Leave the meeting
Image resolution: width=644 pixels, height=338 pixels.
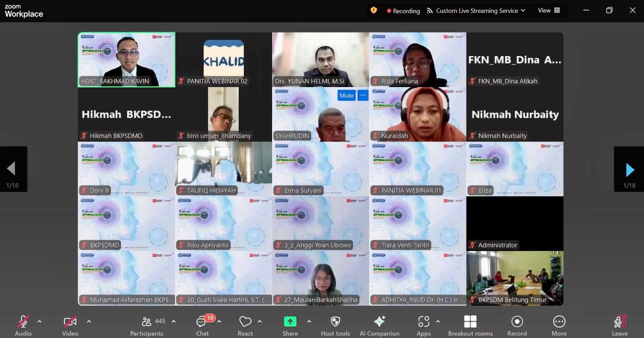[620, 326]
